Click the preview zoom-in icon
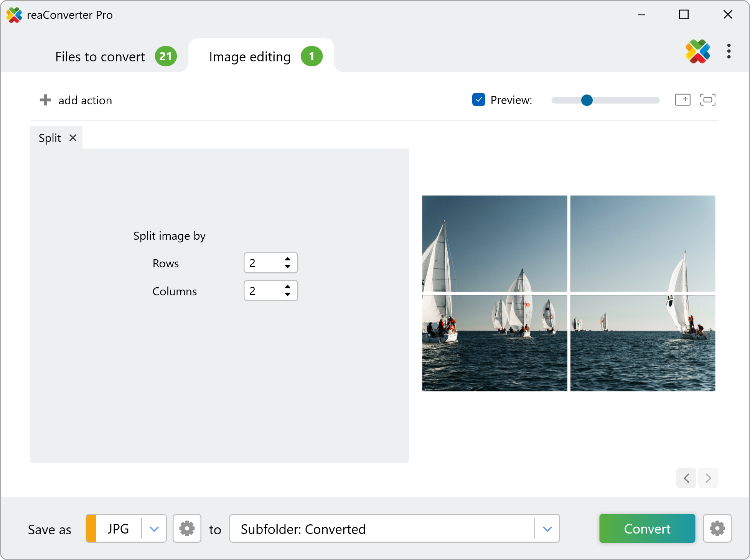This screenshot has height=560, width=750. click(682, 100)
